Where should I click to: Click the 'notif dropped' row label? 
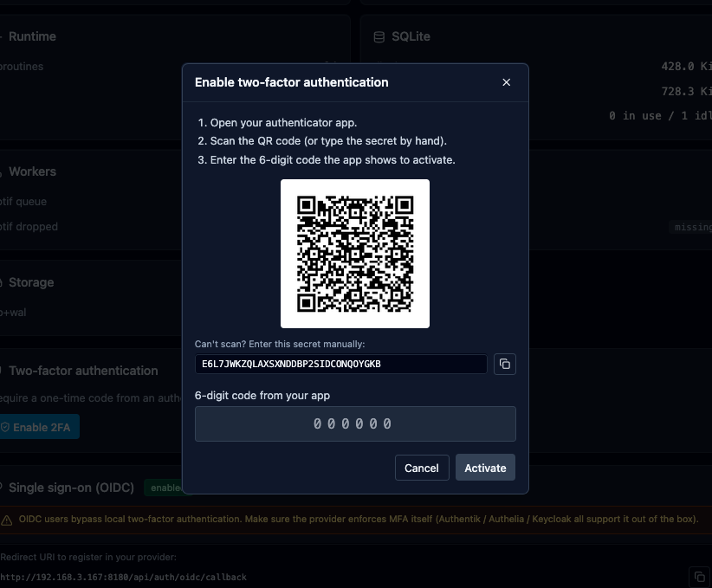coord(29,227)
